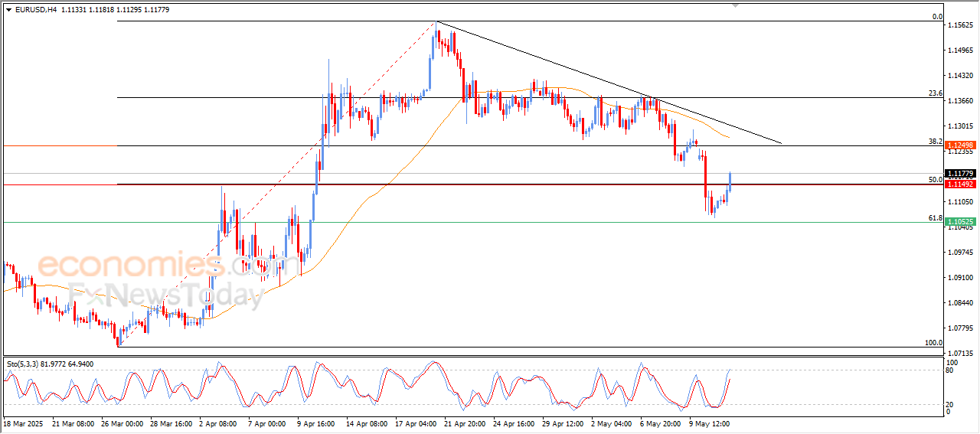Click the 14 Apr 08:00 date label

coord(367,423)
